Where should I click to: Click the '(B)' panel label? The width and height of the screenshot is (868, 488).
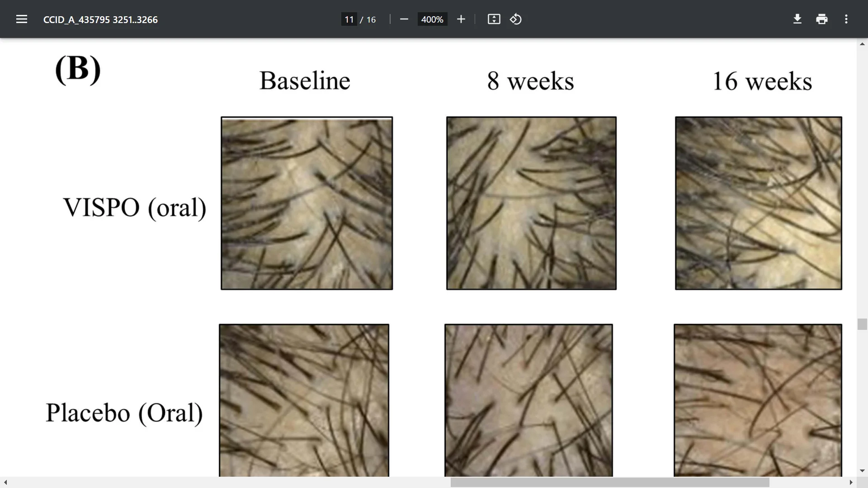(78, 70)
